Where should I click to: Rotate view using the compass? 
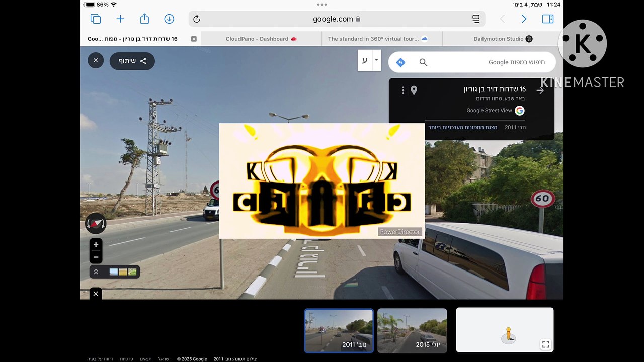point(96,224)
